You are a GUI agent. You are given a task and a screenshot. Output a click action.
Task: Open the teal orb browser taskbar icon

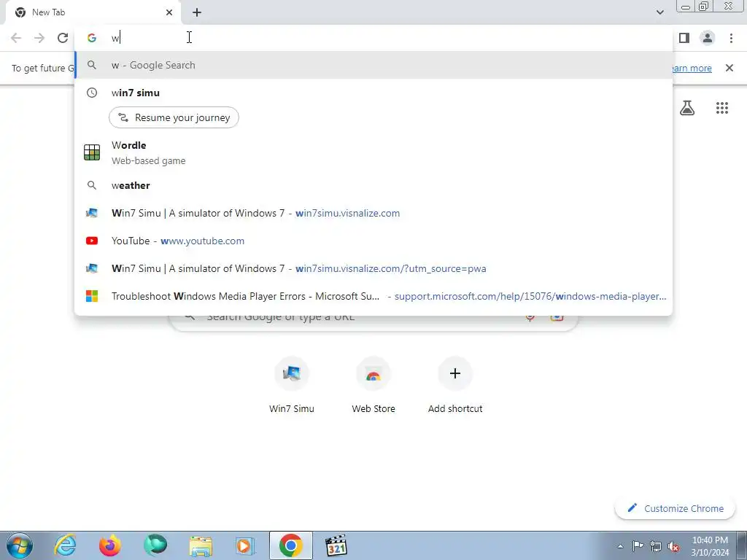pyautogui.click(x=155, y=545)
